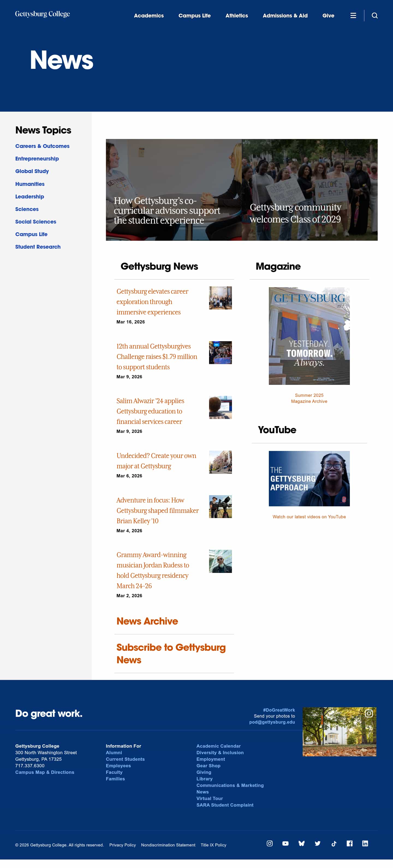The image size is (393, 868).
Task: Open Current Students footer link
Action: [125, 759]
